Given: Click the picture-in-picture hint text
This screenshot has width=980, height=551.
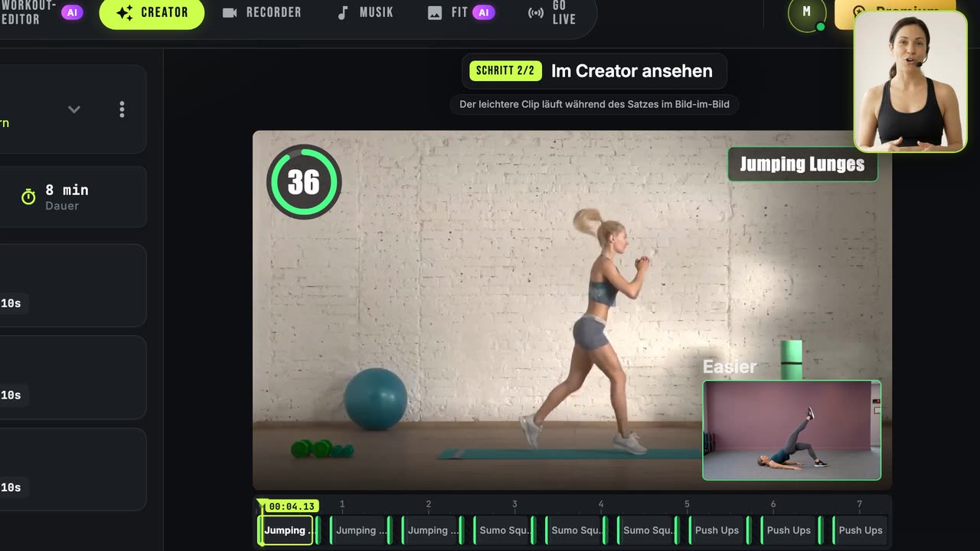Looking at the screenshot, I should pos(594,104).
